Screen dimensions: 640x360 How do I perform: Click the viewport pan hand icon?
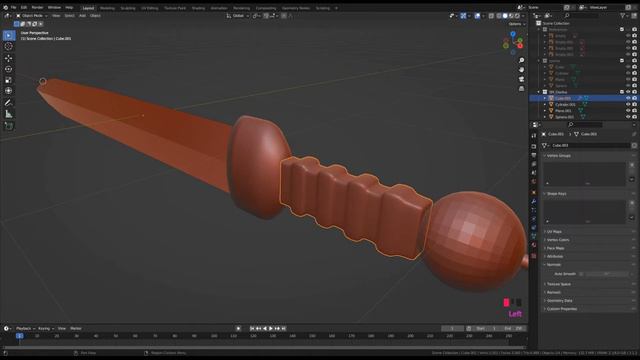(521, 70)
